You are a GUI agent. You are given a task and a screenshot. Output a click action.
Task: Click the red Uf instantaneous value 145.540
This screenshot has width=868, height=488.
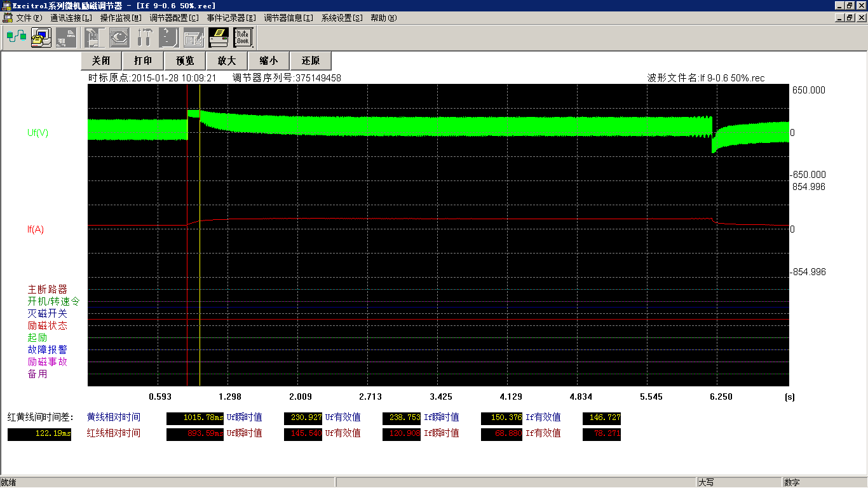click(303, 434)
